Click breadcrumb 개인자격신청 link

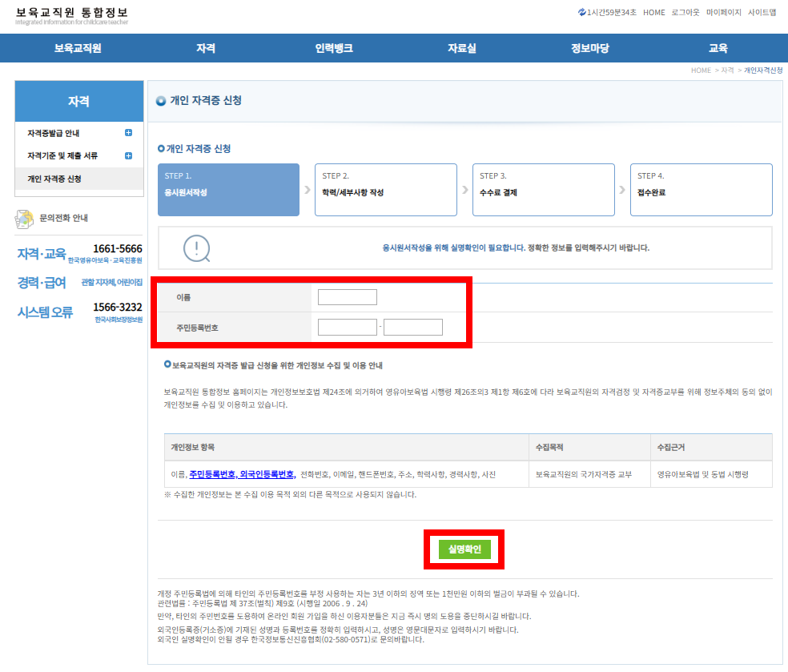[763, 70]
